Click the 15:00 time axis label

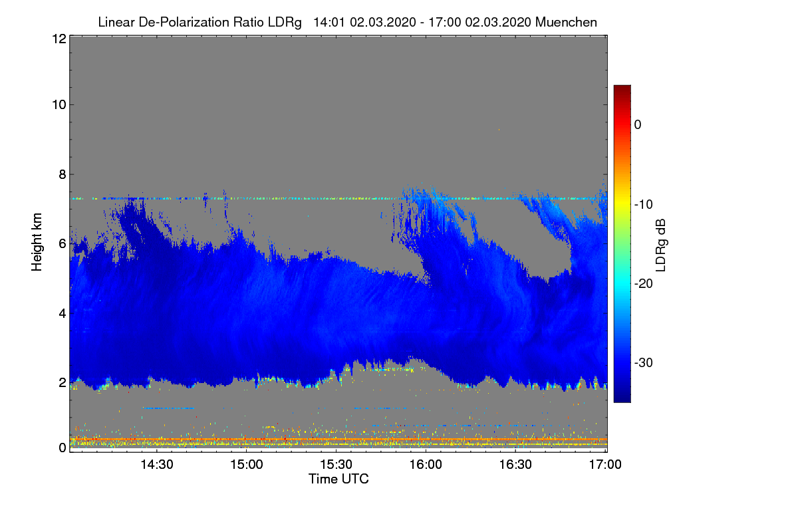click(246, 464)
